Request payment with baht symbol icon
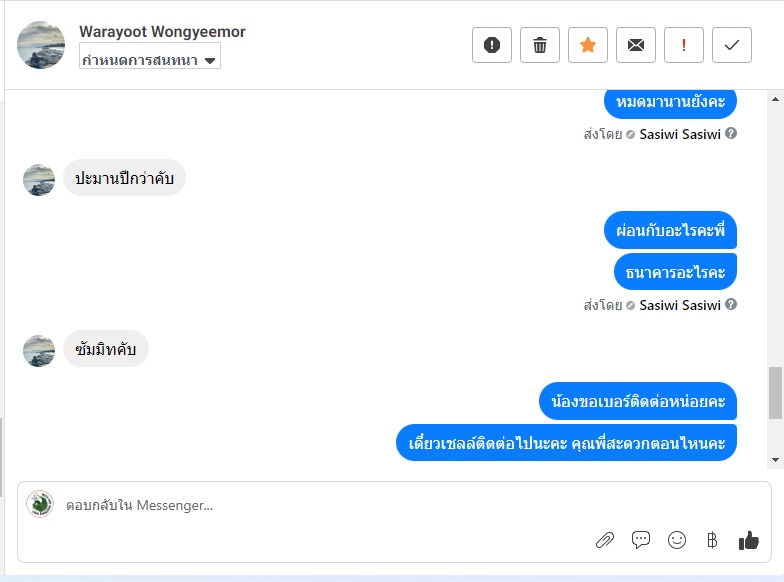 712,540
